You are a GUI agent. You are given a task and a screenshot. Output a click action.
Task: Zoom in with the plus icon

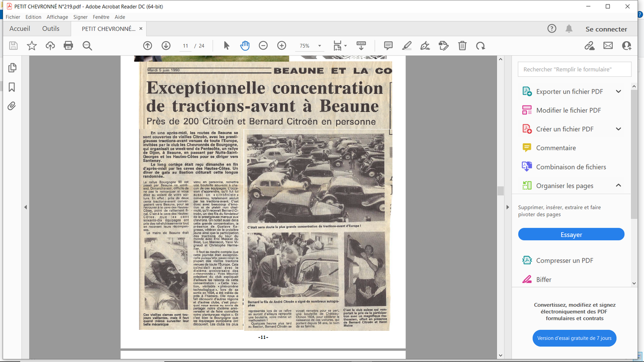tap(282, 46)
